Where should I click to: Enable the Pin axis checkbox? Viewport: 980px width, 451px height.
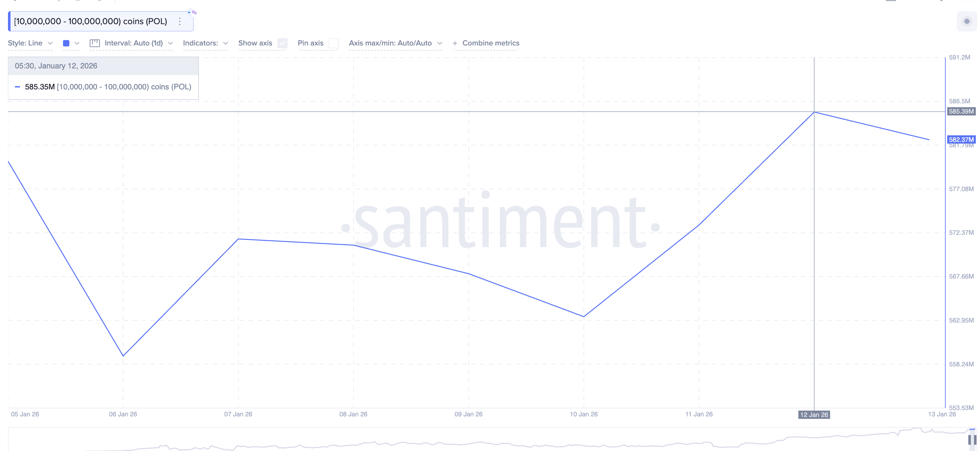pos(334,43)
